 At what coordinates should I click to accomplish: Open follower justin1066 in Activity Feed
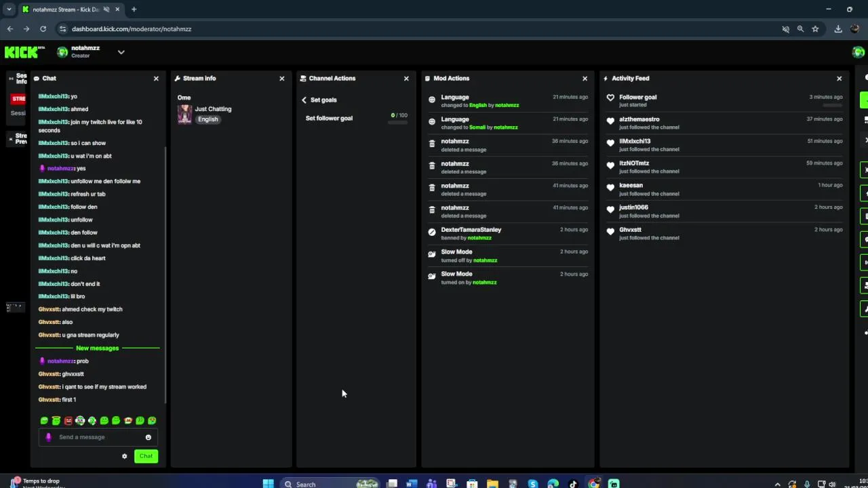coord(633,207)
